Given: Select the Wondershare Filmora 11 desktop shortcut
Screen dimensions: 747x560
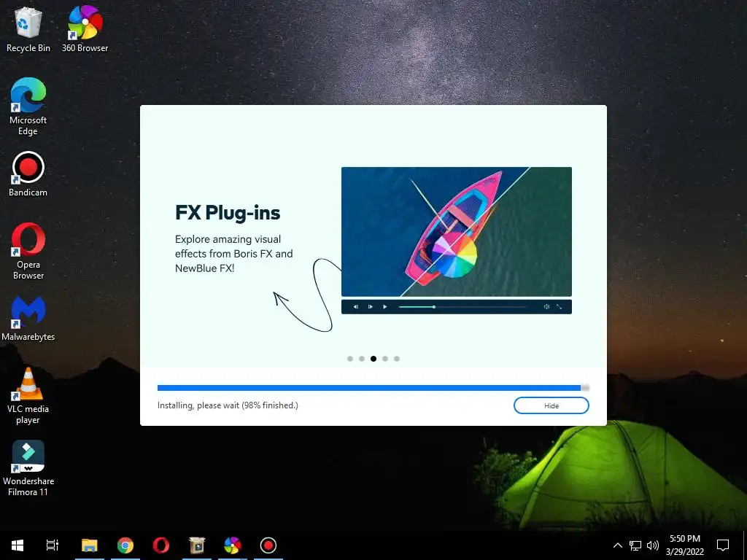Looking at the screenshot, I should (28, 468).
